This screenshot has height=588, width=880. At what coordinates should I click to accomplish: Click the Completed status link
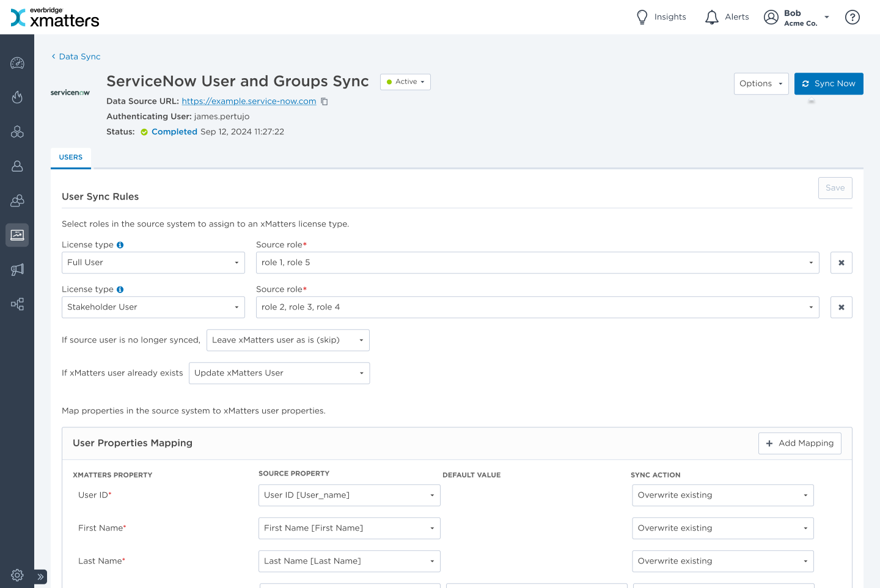point(174,132)
